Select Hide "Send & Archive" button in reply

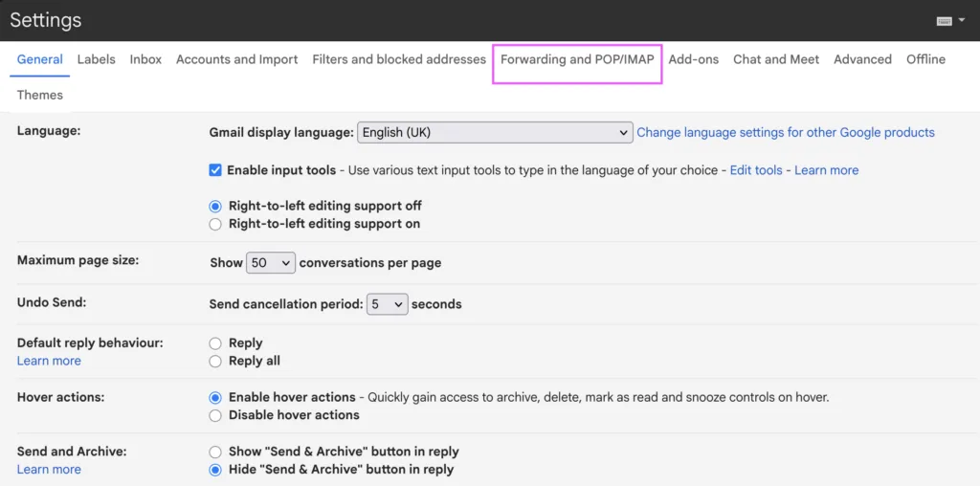pos(215,470)
